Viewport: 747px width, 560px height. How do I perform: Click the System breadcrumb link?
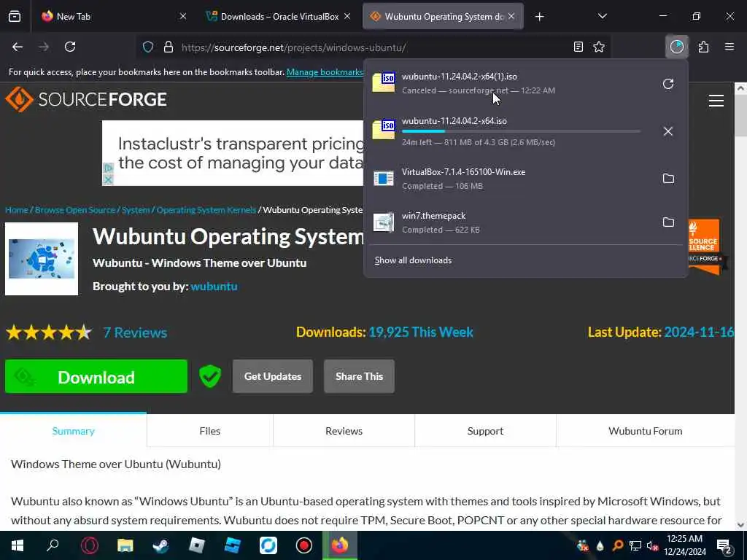point(135,209)
